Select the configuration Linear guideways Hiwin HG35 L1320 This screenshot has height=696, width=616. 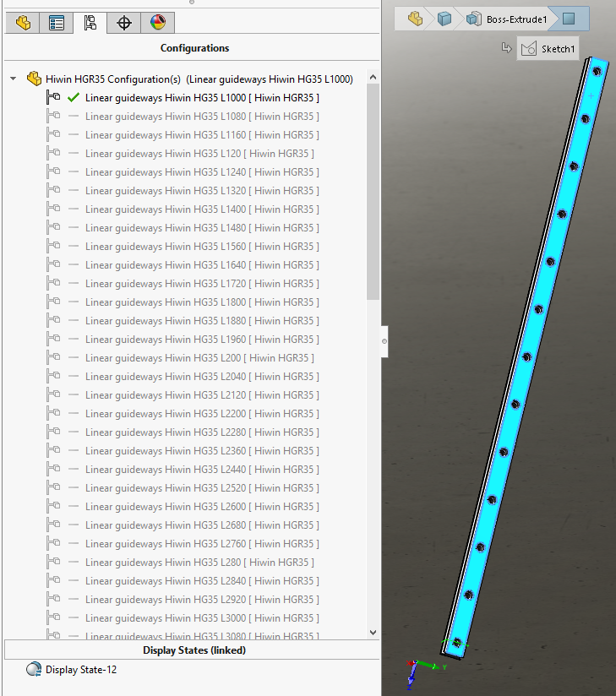click(x=202, y=191)
